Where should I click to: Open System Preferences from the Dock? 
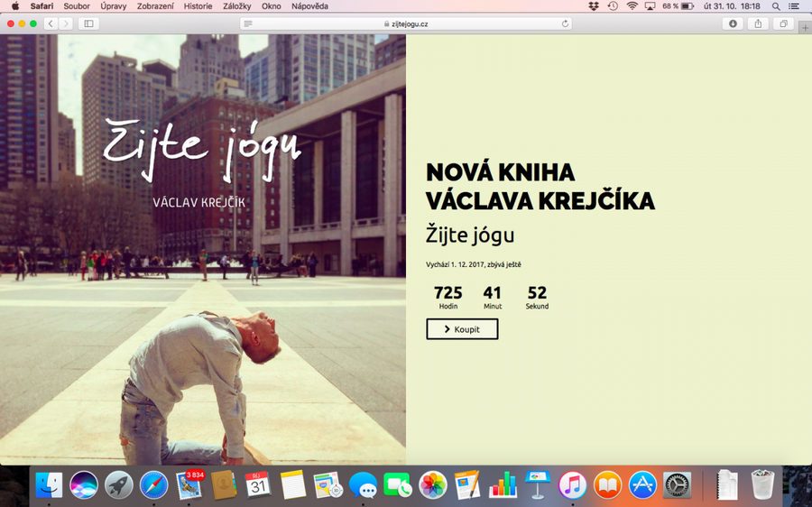[677, 485]
